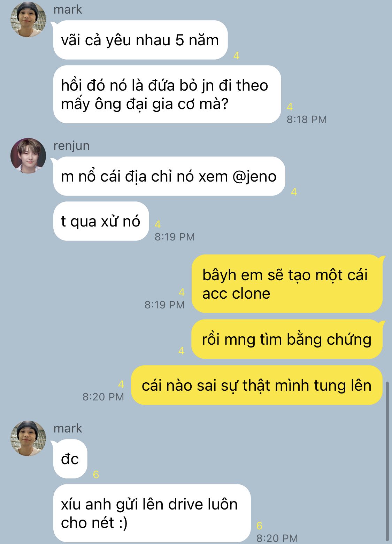Screen dimensions: 392x544
Task: Open mark's profile picture at top
Action: point(28,20)
